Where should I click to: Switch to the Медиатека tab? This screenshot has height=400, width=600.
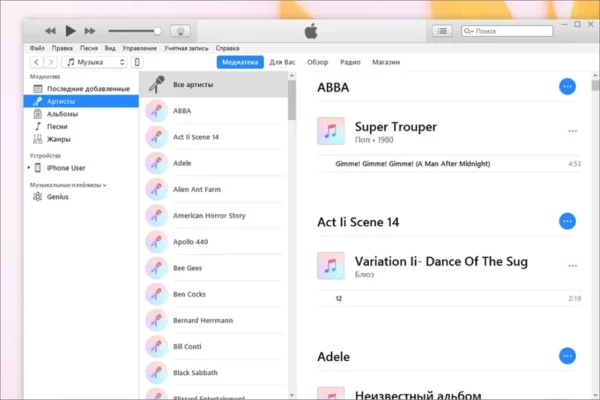click(x=240, y=62)
